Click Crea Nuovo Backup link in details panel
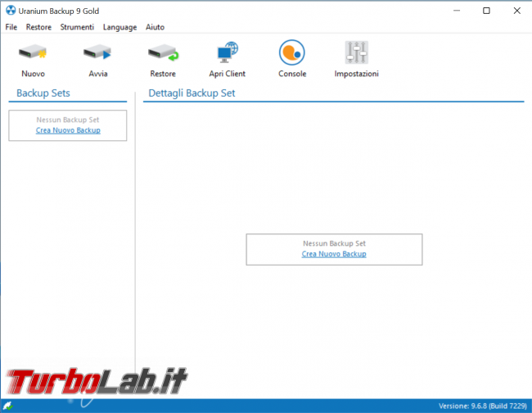The width and height of the screenshot is (532, 413). (x=334, y=254)
